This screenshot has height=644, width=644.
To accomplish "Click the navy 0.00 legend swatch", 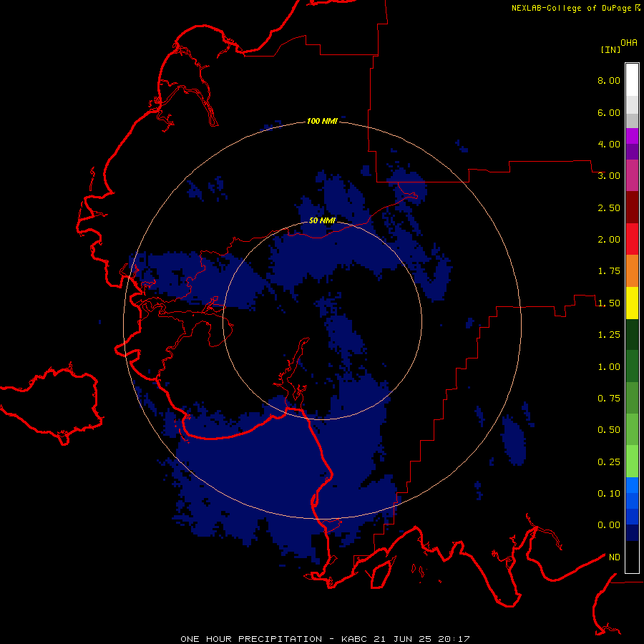I will point(632,532).
